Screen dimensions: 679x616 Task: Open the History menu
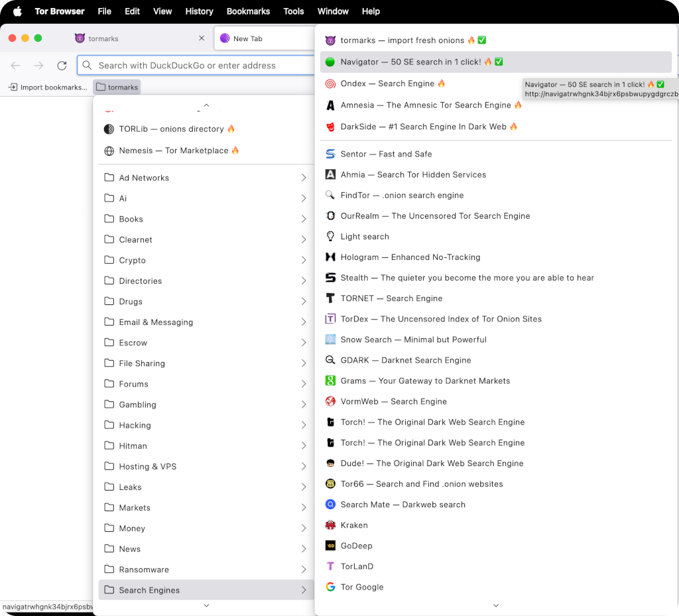tap(199, 11)
